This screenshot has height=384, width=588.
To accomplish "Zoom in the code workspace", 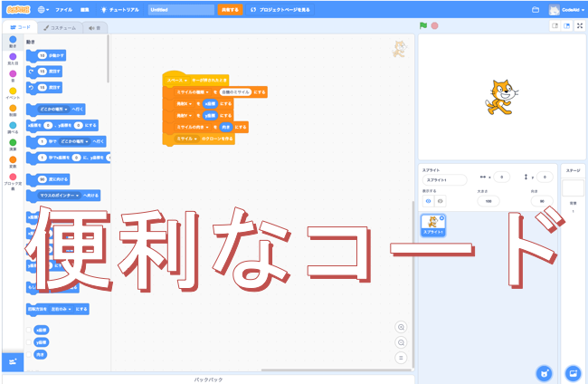I will coord(401,327).
